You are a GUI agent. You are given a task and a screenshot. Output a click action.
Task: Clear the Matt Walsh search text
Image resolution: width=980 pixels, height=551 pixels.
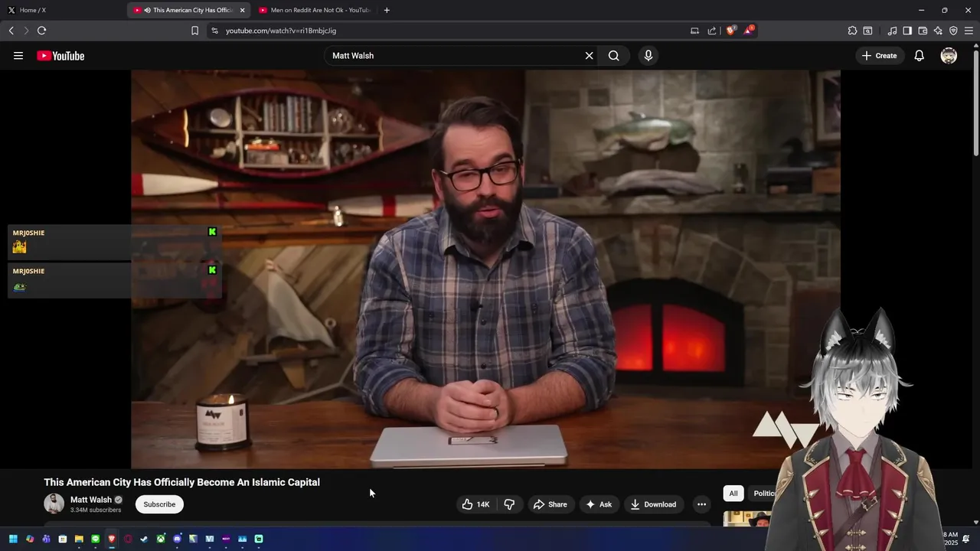[589, 56]
